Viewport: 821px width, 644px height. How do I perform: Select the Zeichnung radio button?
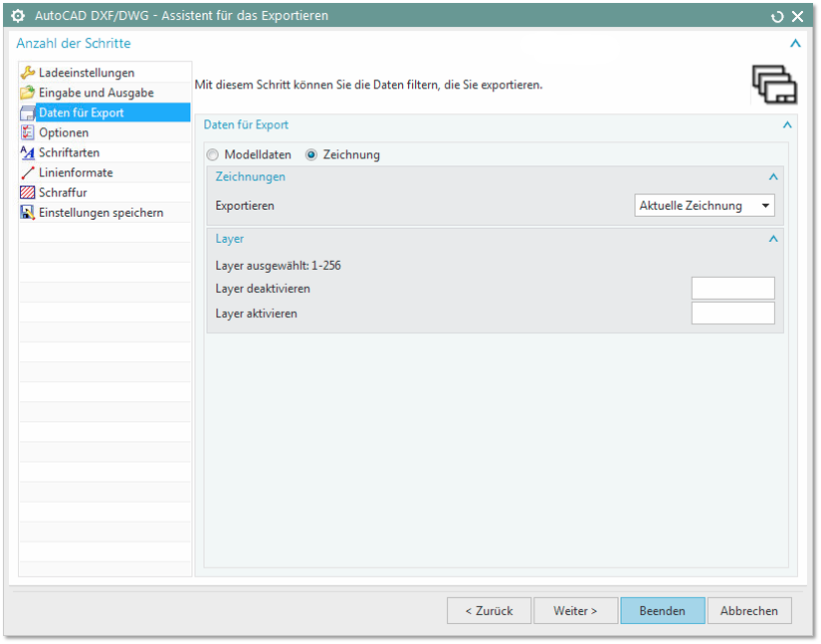tap(311, 155)
